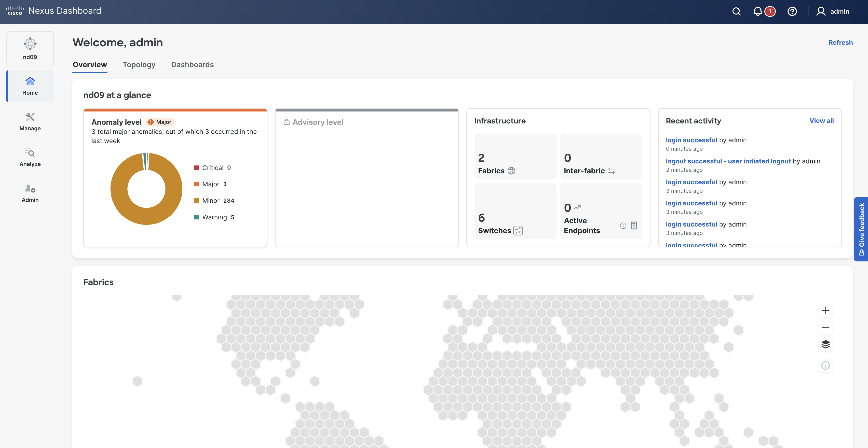Click the search magnifier icon in header
Image resolution: width=868 pixels, height=448 pixels.
pyautogui.click(x=736, y=11)
